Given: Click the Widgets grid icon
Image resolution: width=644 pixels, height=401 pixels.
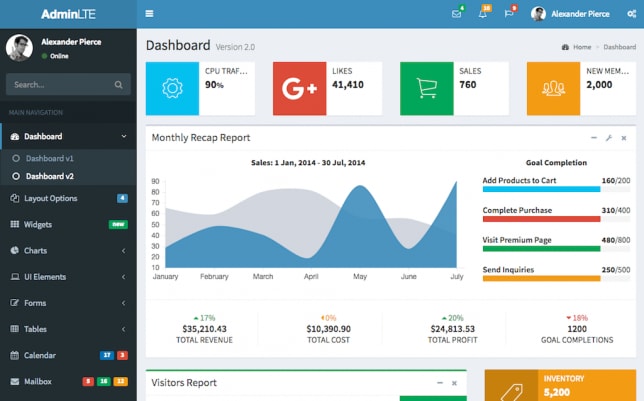Looking at the screenshot, I should click(x=15, y=224).
